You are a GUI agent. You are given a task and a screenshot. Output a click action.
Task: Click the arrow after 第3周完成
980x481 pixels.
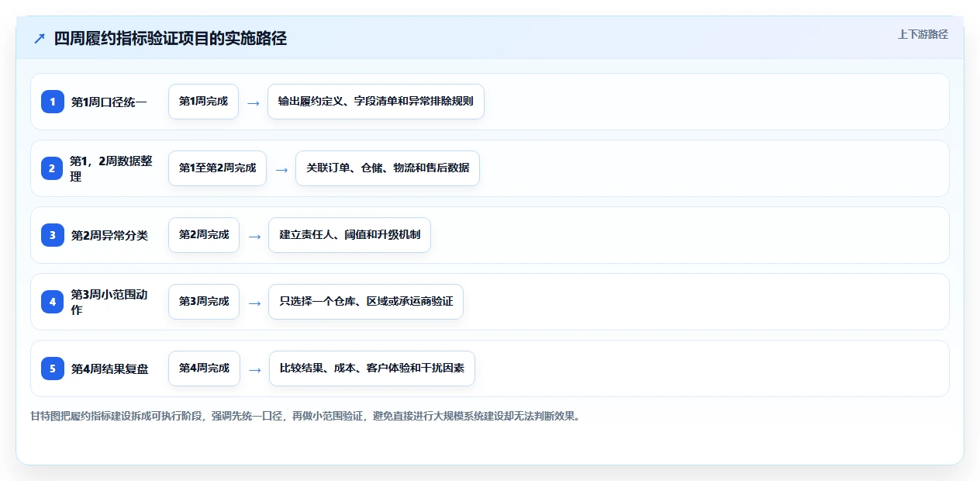254,303
